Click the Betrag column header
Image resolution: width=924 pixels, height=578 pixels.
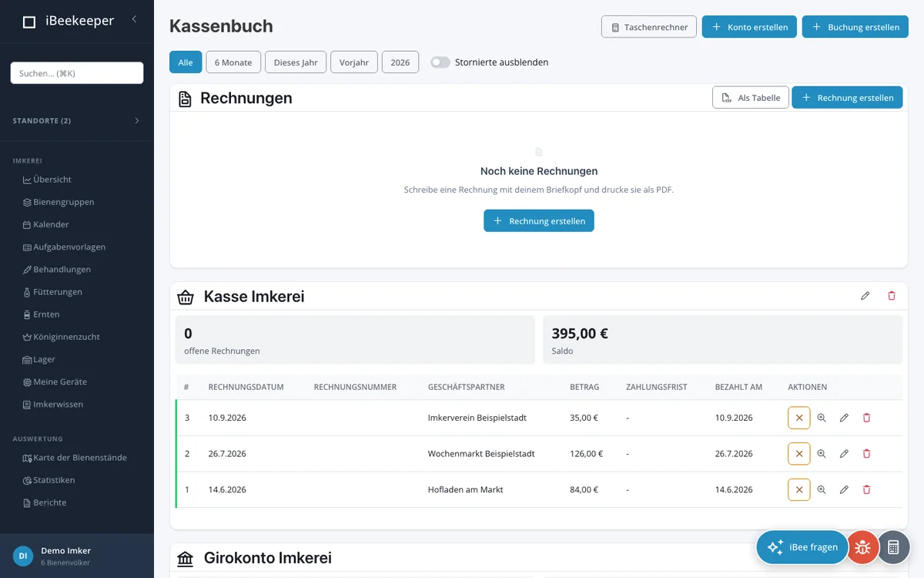pyautogui.click(x=584, y=387)
